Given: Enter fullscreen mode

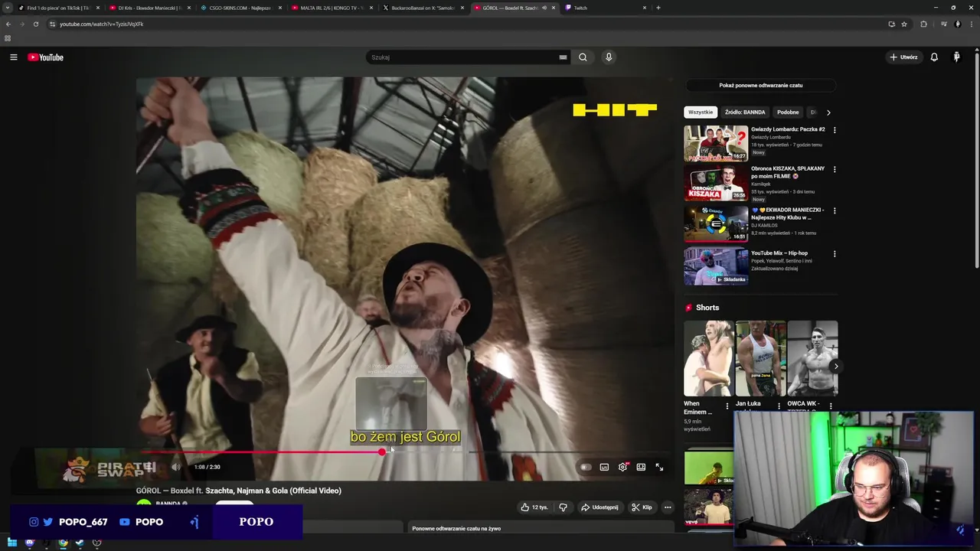Looking at the screenshot, I should click(659, 467).
